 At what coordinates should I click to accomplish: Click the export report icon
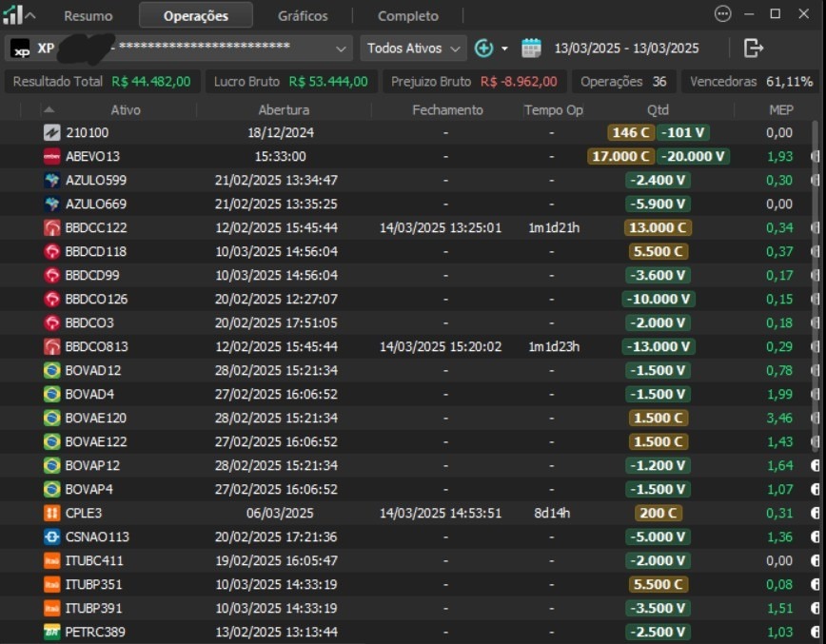[x=754, y=49]
